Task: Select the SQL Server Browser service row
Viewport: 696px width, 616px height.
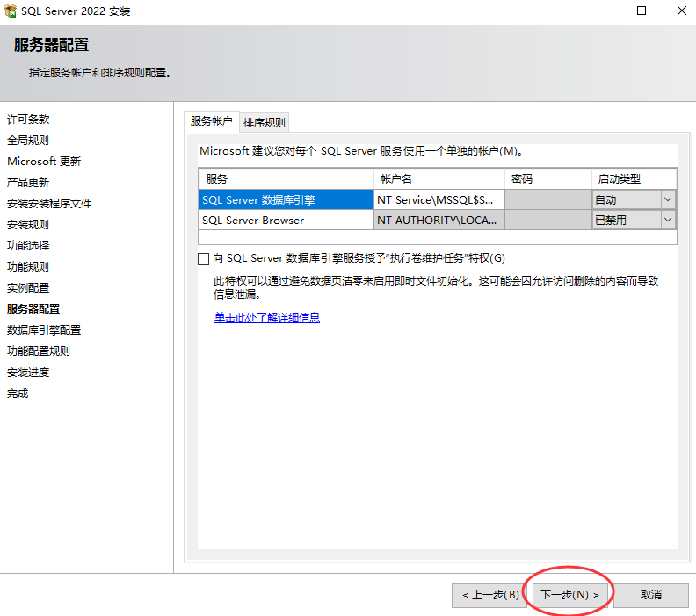Action: [286, 220]
